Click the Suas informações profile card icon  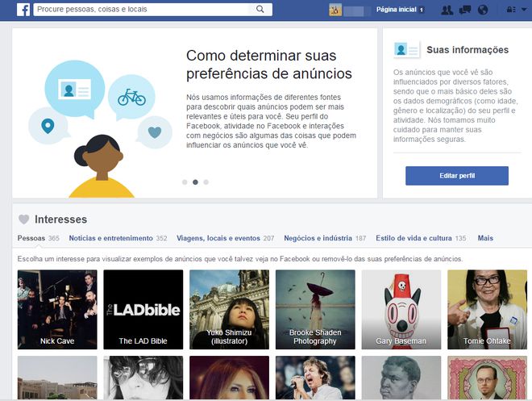coord(406,50)
